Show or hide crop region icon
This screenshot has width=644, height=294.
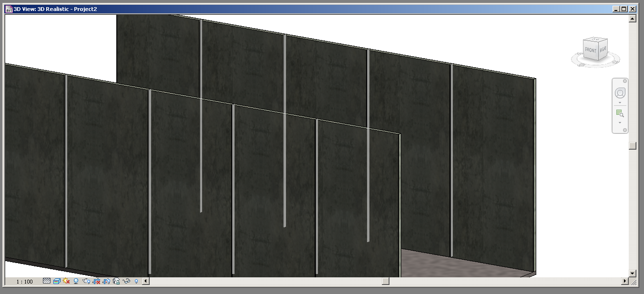107,281
